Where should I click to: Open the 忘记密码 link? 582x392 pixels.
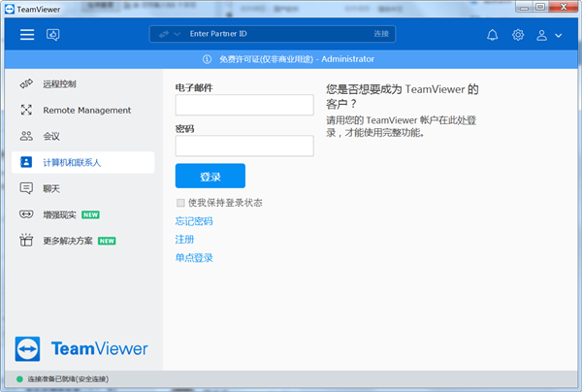click(x=194, y=221)
